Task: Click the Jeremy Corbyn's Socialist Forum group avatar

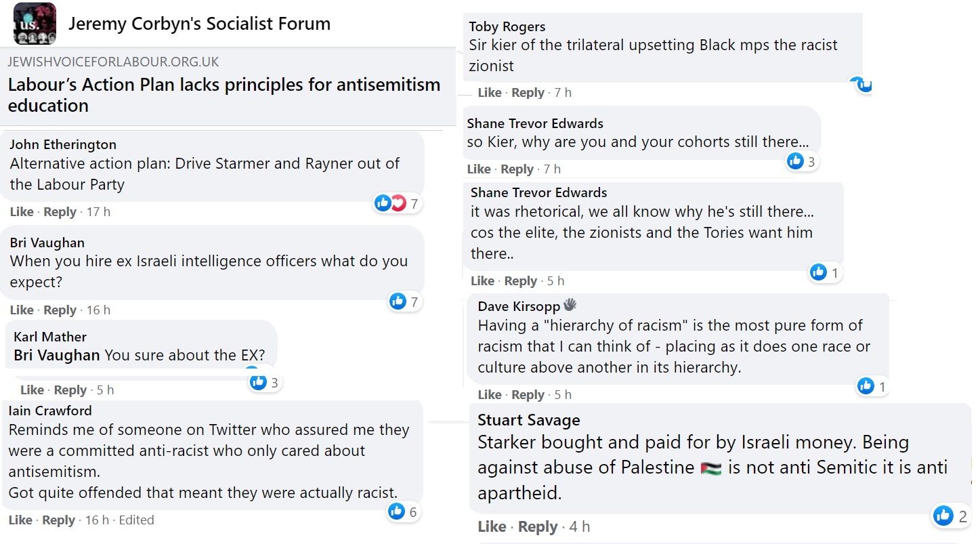Action: 35,24
